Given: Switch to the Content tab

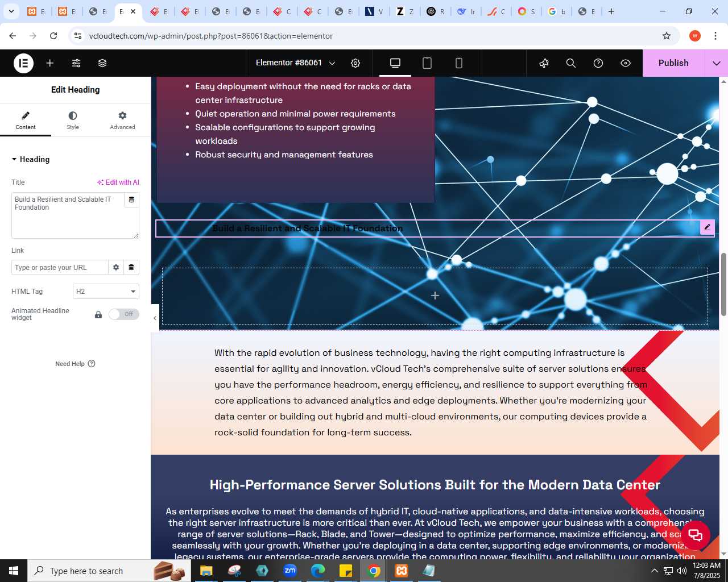Looking at the screenshot, I should click(x=26, y=120).
